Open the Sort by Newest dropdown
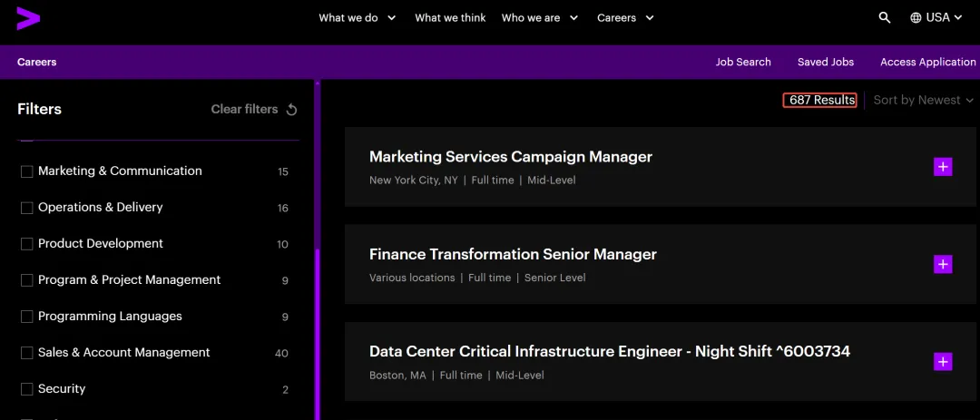This screenshot has height=420, width=980. 923,100
